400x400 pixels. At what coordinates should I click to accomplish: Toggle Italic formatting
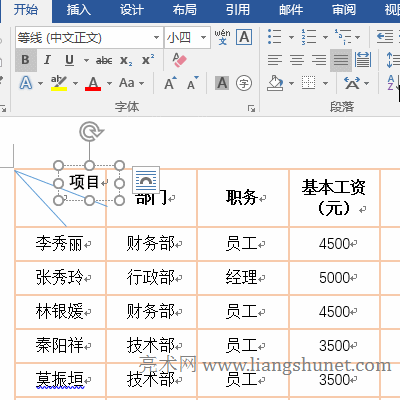pos(47,60)
